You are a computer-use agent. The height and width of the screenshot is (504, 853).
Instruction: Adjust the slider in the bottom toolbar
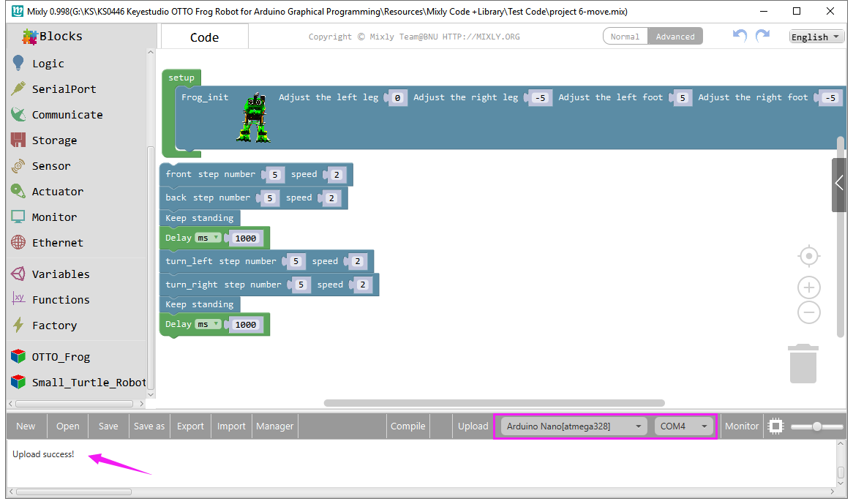[816, 426]
